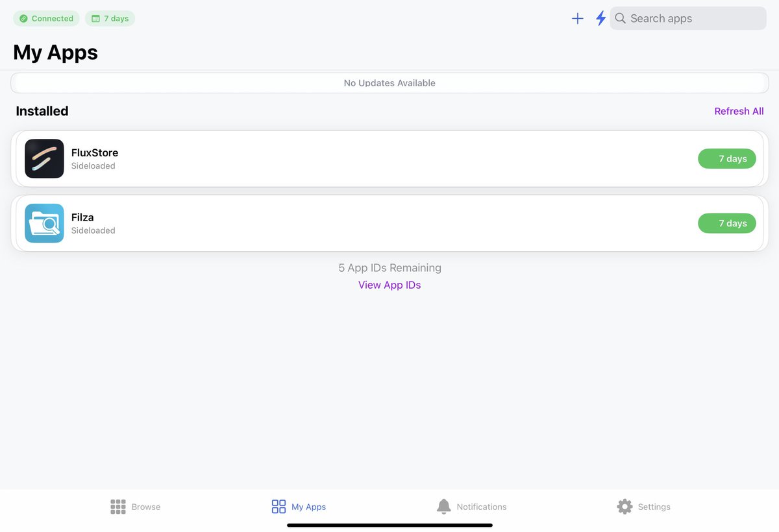Tap the calendar icon in top 7 days badge
Screen dimensions: 779x532
click(95, 19)
